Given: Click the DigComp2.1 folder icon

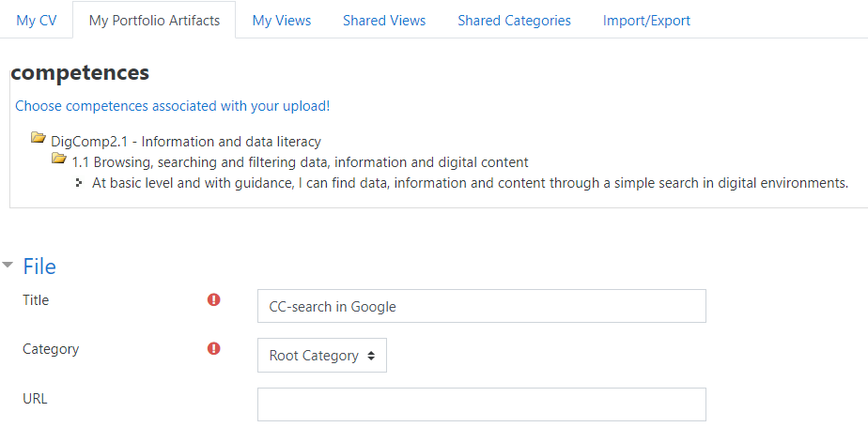Looking at the screenshot, I should 39,137.
